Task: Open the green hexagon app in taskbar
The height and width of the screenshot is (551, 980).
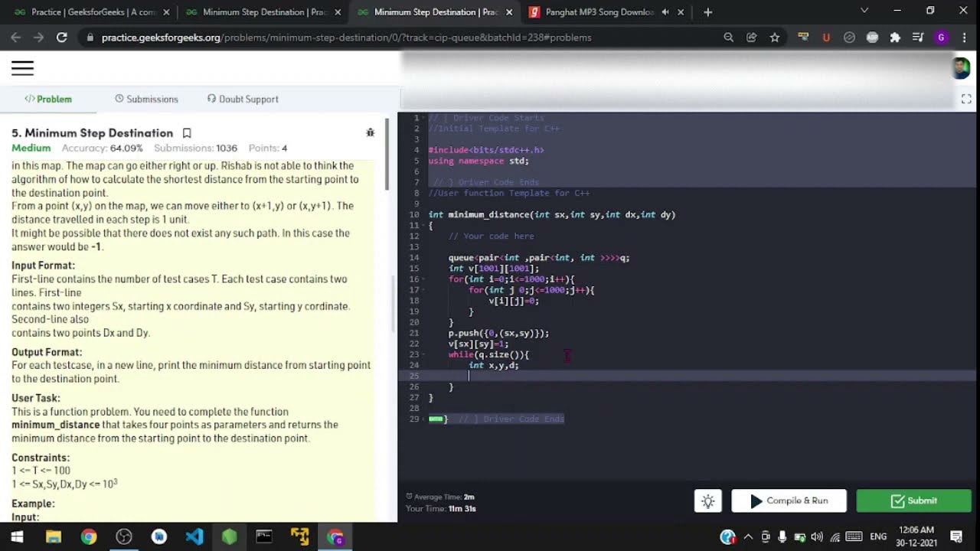Action: tap(229, 536)
